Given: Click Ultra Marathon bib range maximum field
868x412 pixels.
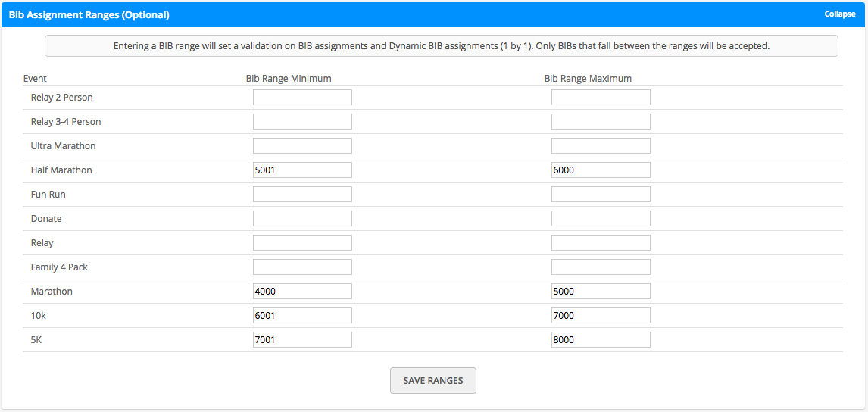Looking at the screenshot, I should [601, 145].
